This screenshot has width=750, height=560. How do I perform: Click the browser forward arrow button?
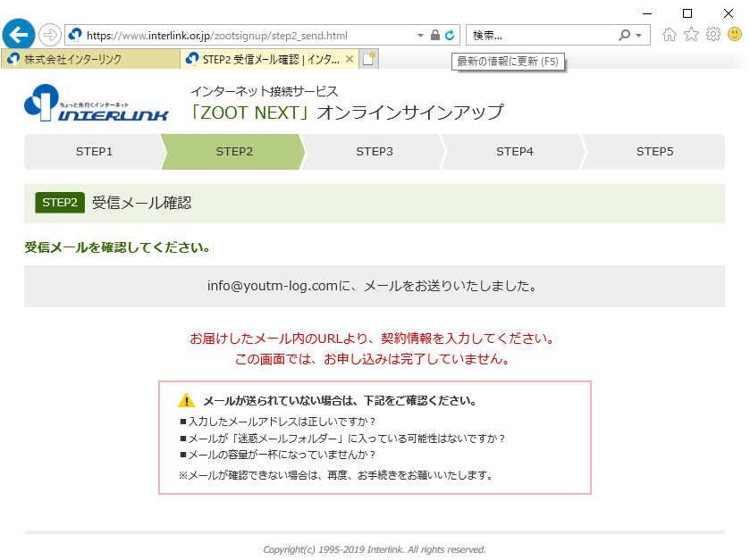click(x=50, y=35)
